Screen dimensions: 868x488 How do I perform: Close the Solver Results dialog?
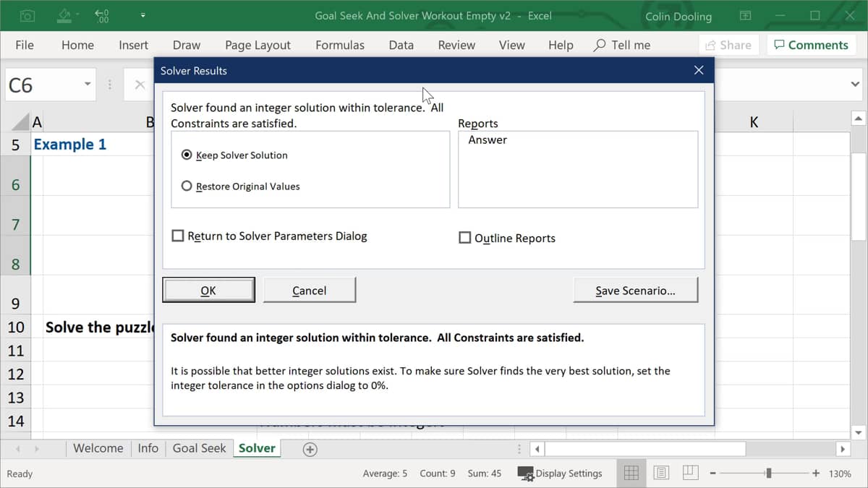click(x=698, y=70)
